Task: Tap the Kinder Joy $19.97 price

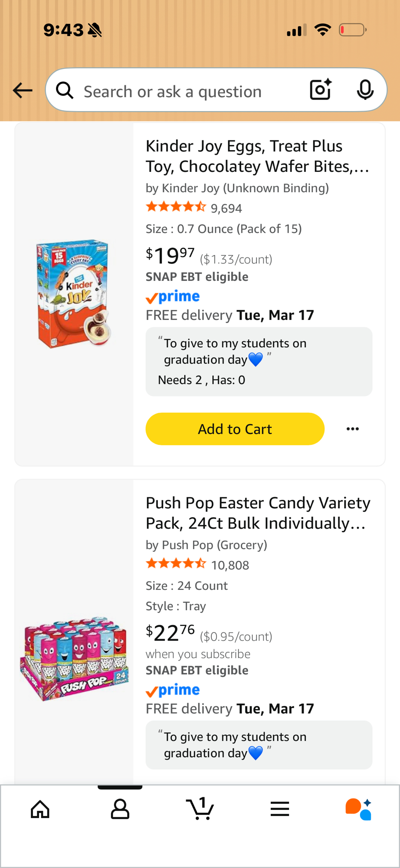Action: tap(170, 256)
